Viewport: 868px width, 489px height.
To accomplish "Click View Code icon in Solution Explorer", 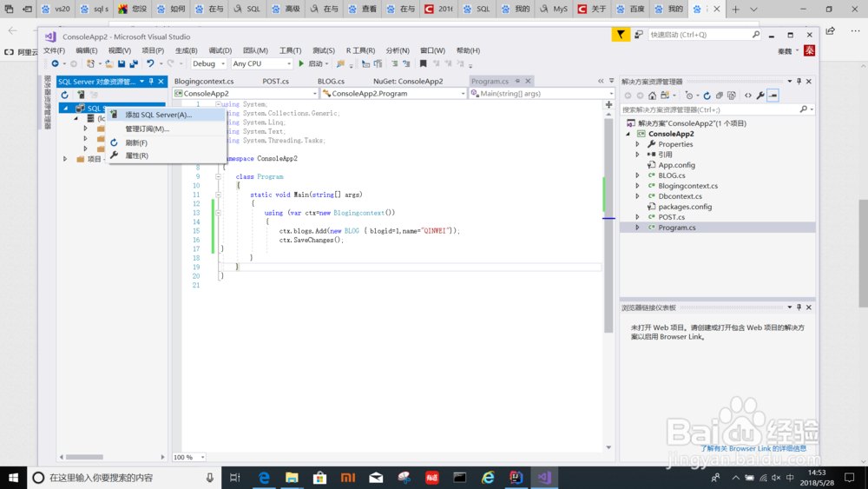I will click(748, 96).
